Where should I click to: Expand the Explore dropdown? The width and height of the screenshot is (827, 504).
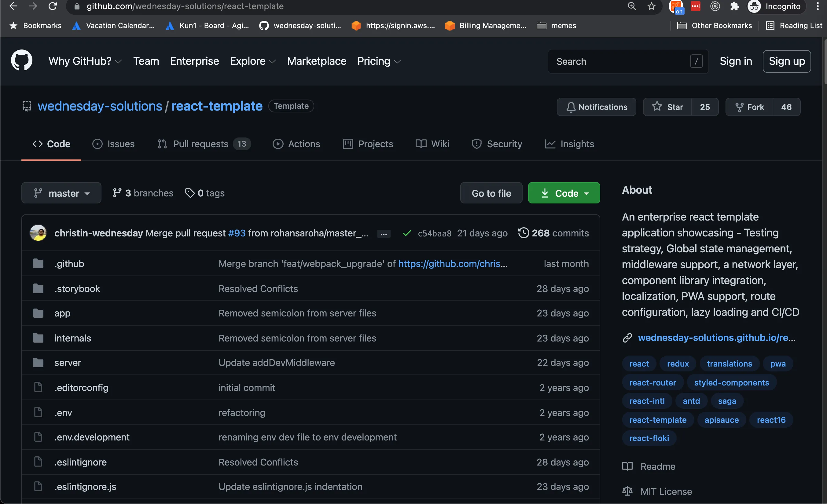pyautogui.click(x=253, y=61)
